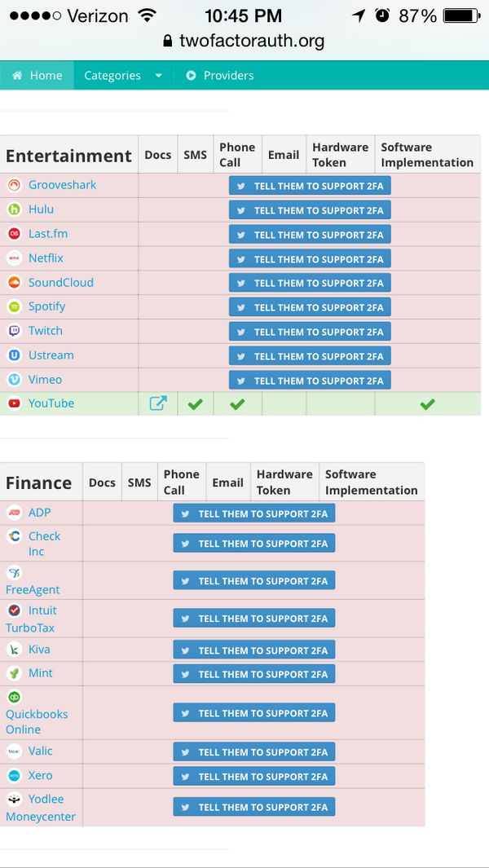Click the Valic logo icon
This screenshot has height=868, width=489.
coord(14,751)
